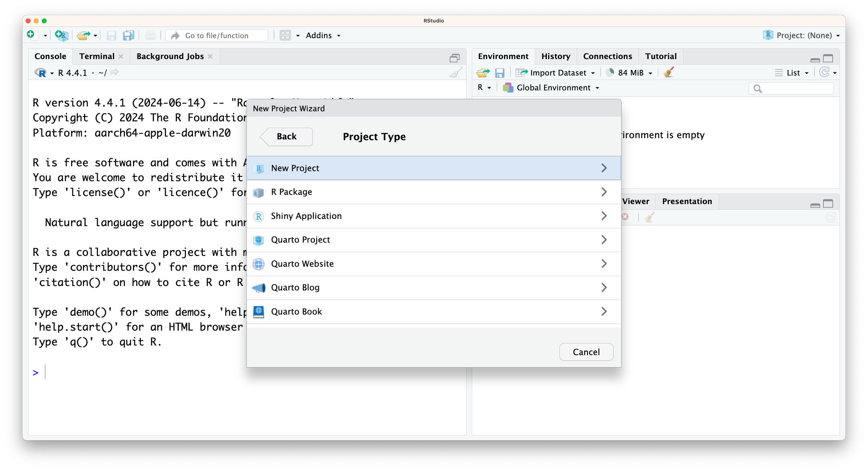Click the view current directory arrow icon
The width and height of the screenshot is (868, 470).
coord(115,72)
